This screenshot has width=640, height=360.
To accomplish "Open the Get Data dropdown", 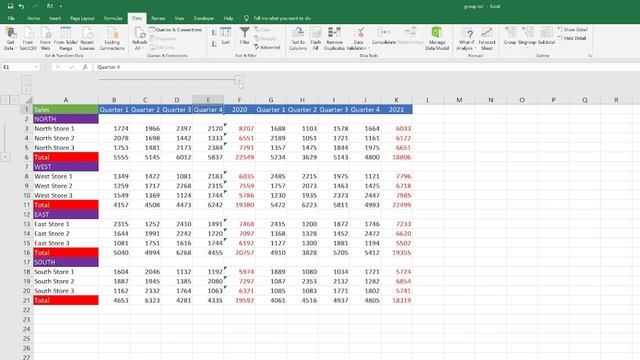I will pyautogui.click(x=10, y=39).
